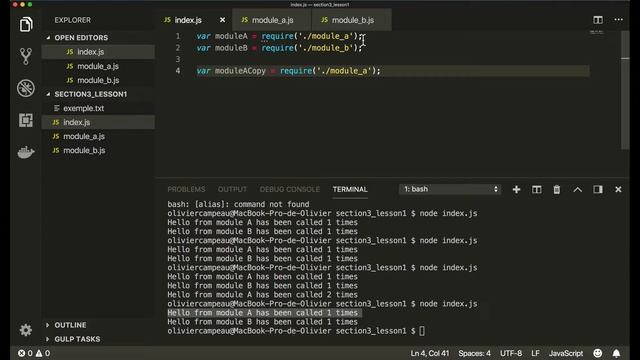The image size is (640, 360).
Task: Change indentation via Spaces: 4
Action: click(x=474, y=353)
